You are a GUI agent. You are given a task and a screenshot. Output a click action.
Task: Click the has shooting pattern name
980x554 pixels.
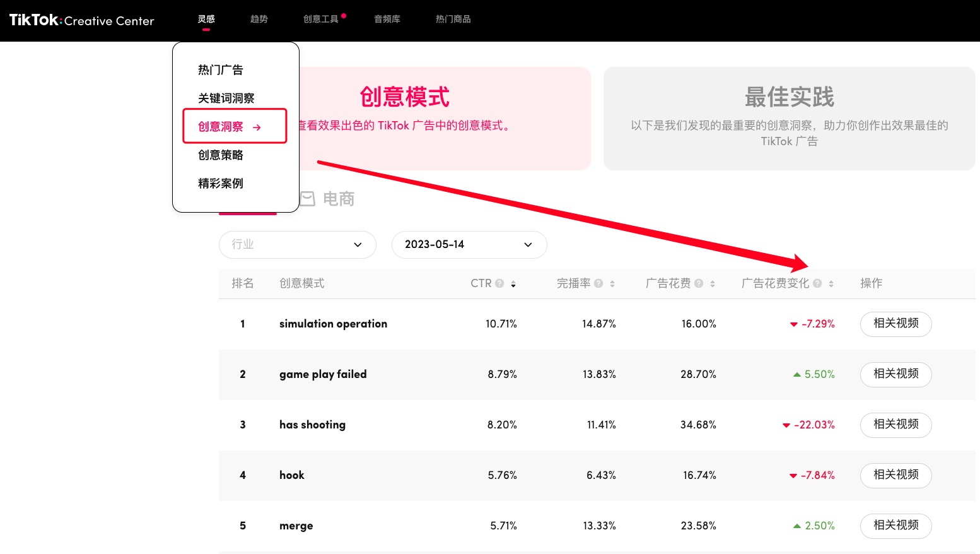[x=312, y=425]
